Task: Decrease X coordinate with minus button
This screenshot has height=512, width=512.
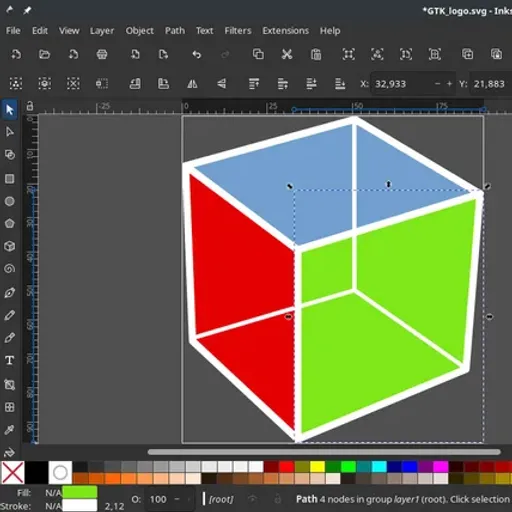Action: (x=438, y=84)
